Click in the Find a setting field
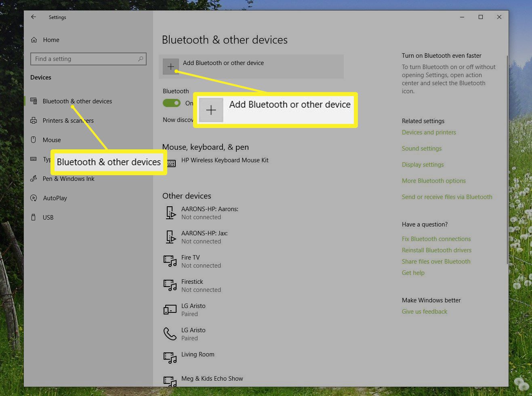532x396 pixels. click(x=85, y=59)
